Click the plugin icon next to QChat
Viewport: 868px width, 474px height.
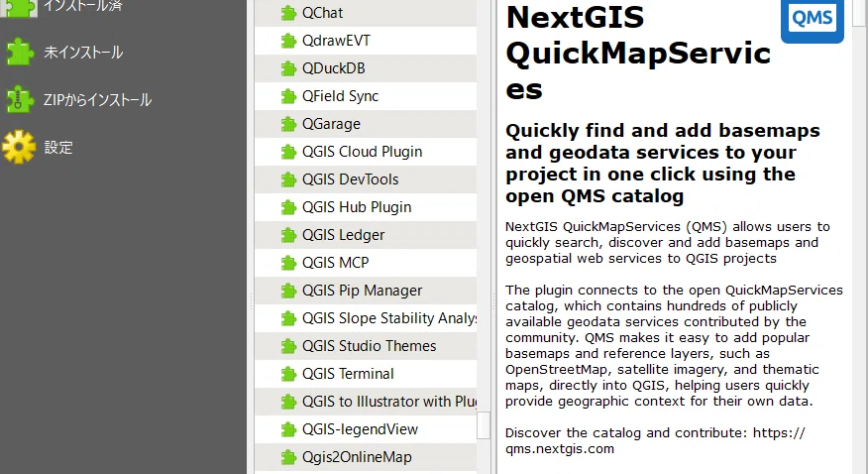[x=288, y=13]
